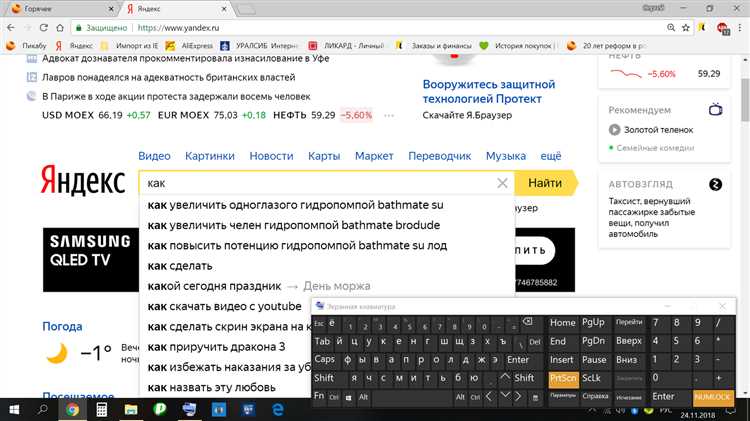Click the left arrow key on on-screen keyboard
The height and width of the screenshot is (421, 750).
(x=489, y=397)
